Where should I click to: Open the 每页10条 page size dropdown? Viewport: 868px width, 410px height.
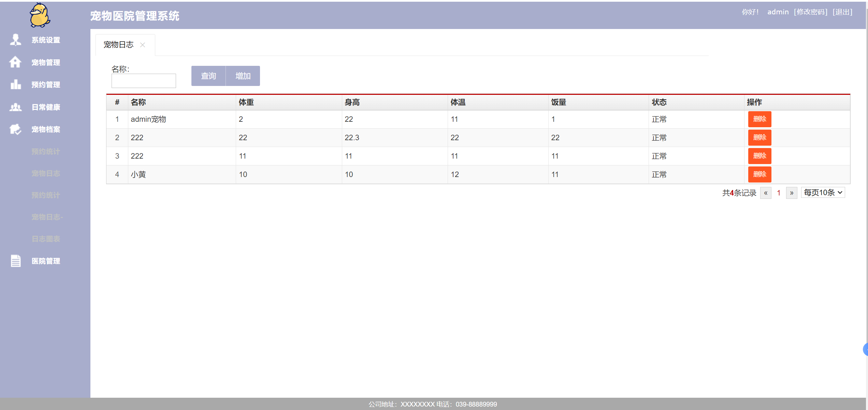click(x=823, y=193)
